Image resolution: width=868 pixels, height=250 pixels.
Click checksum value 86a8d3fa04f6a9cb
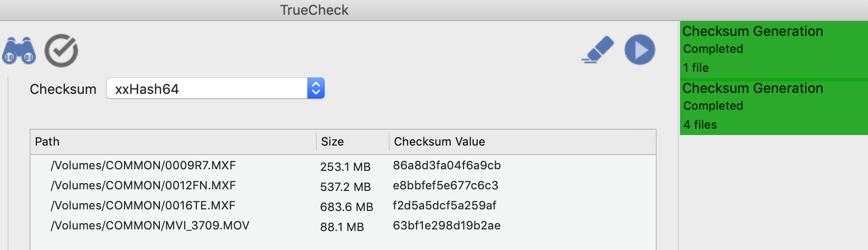pyautogui.click(x=447, y=166)
